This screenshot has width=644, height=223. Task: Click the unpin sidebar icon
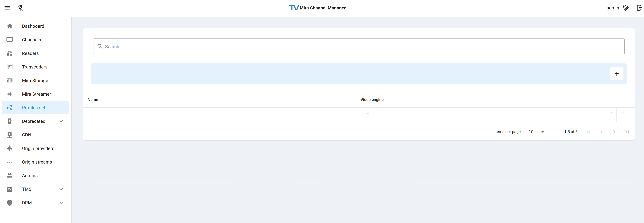[21, 8]
